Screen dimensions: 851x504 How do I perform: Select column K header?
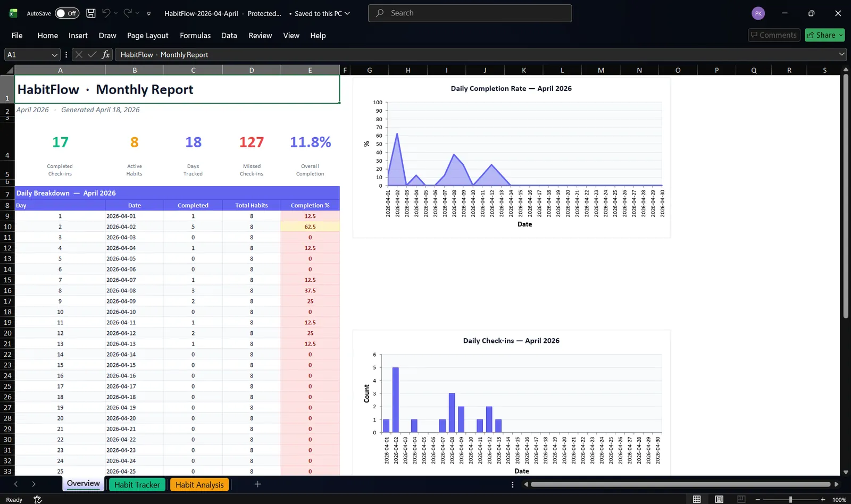tap(524, 70)
